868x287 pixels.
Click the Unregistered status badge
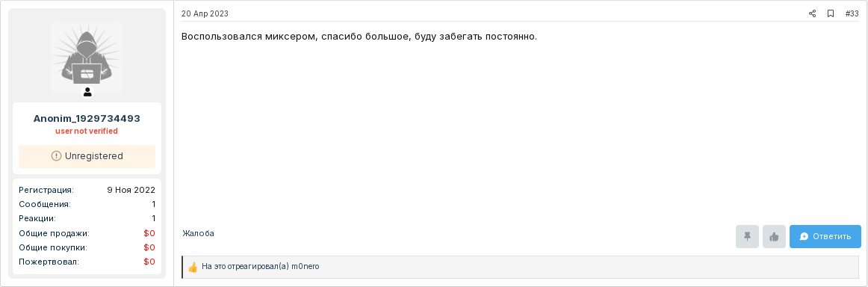(87, 156)
